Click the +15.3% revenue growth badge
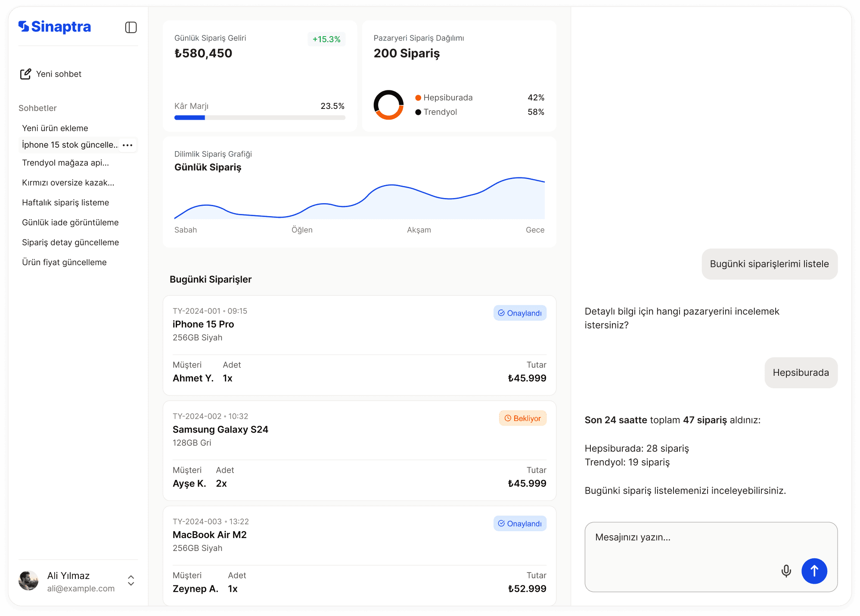Viewport: 860px width, 616px height. (326, 39)
